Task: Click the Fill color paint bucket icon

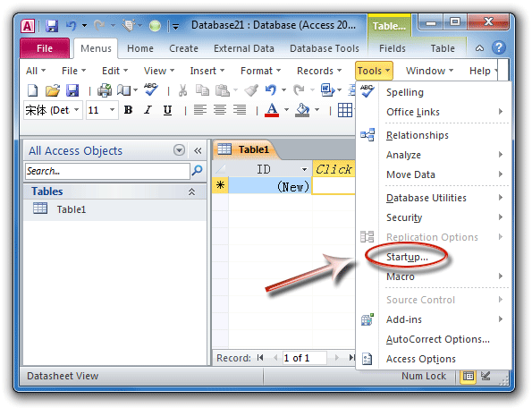Action: pyautogui.click(x=302, y=110)
